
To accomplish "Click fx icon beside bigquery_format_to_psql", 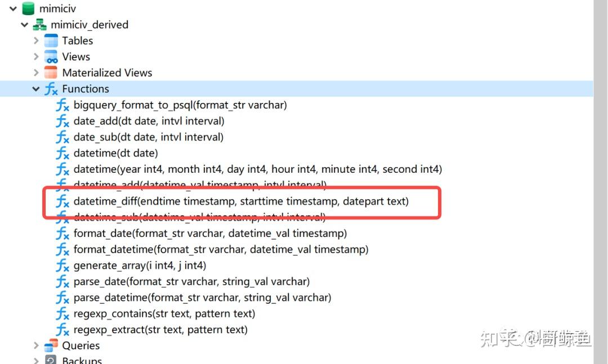I will (x=62, y=105).
